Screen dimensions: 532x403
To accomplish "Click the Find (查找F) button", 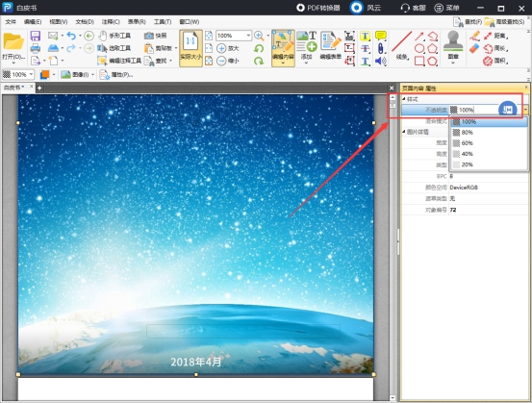I will point(468,22).
